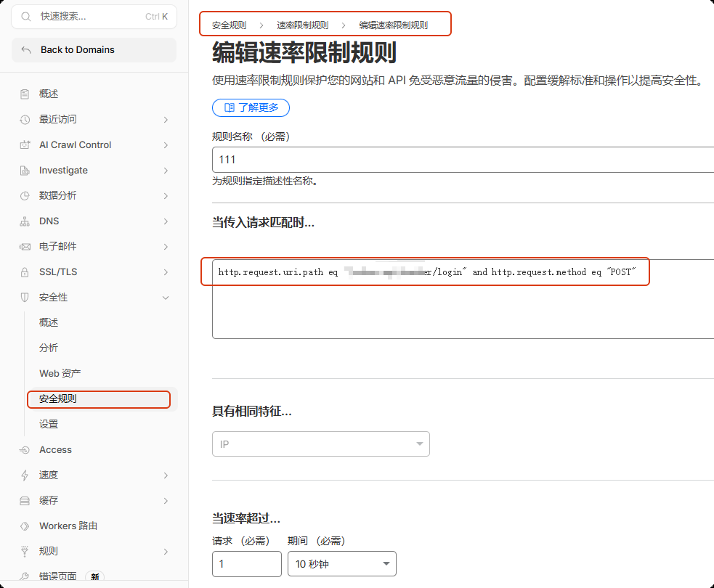
Task: Click the AI Crawl Control robot icon
Action: (25, 145)
